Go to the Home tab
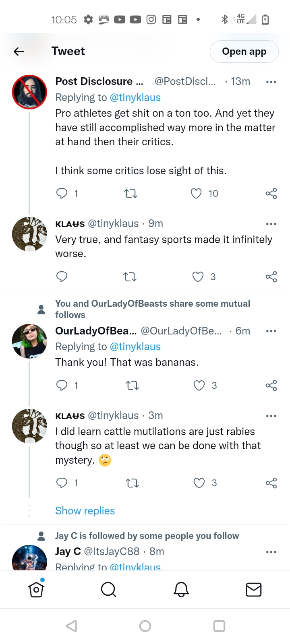This screenshot has height=644, width=290. click(x=36, y=590)
